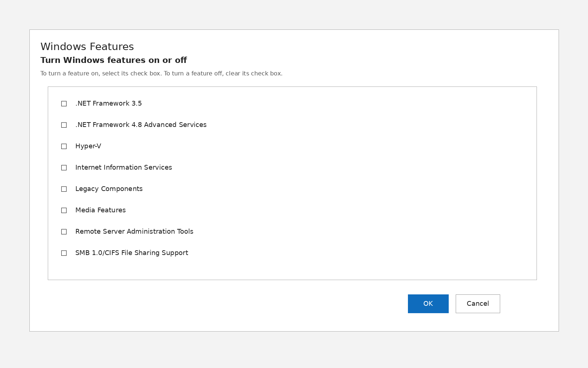588x368 pixels.
Task: Click "SMB 1.0/CIFS File Sharing Support" text
Action: click(132, 253)
